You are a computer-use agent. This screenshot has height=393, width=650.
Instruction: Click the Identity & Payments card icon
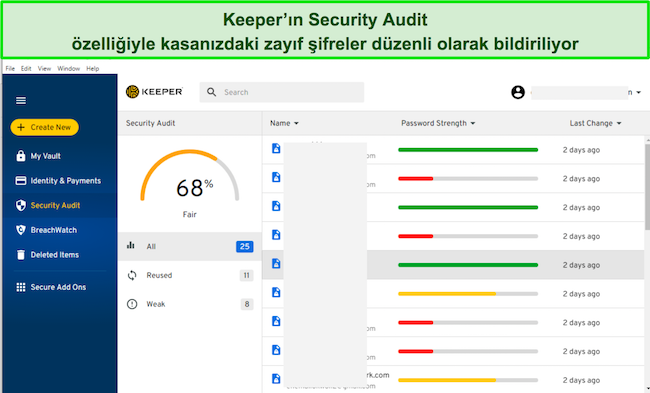[20, 180]
